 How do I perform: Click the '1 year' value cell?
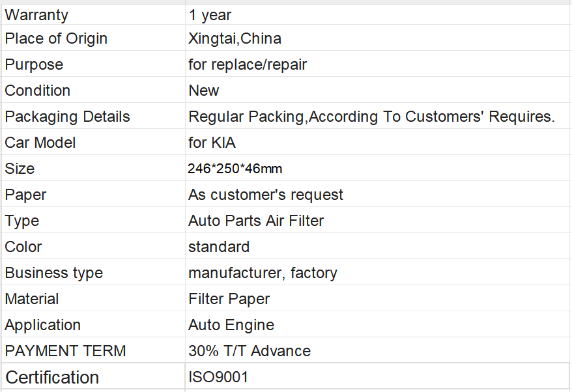tap(379, 15)
